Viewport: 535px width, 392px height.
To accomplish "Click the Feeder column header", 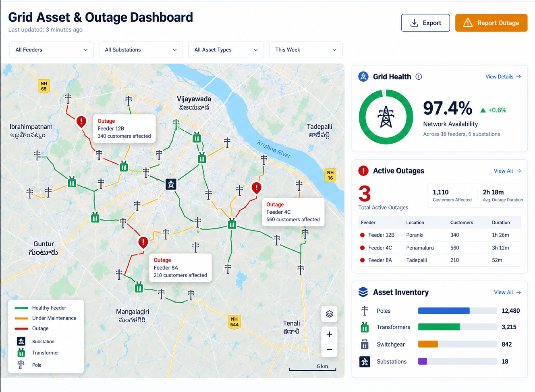I will point(368,223).
